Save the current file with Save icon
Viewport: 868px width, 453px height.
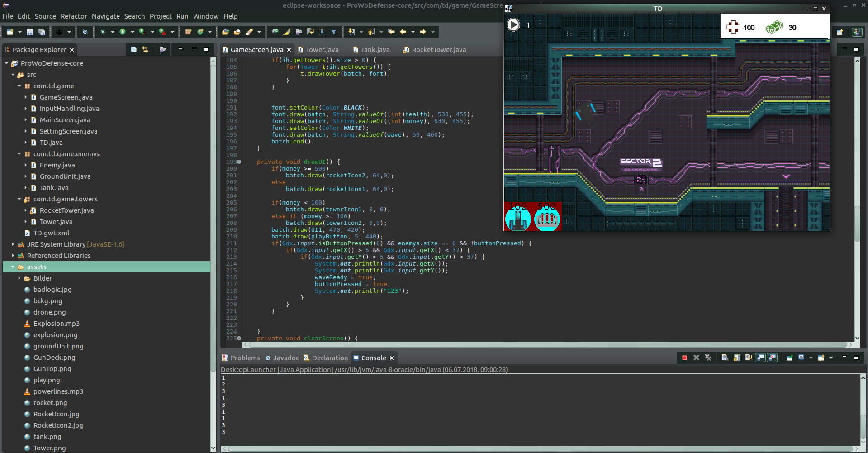[x=30, y=32]
